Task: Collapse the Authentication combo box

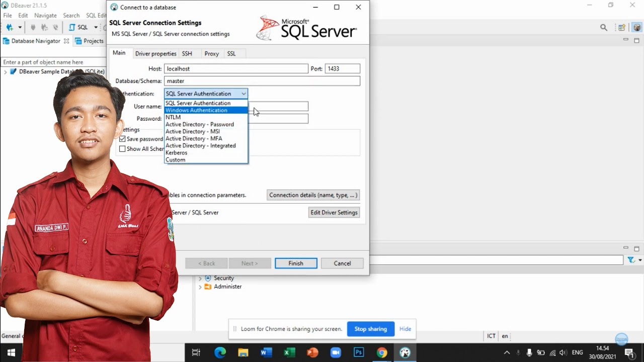Action: 206,94
